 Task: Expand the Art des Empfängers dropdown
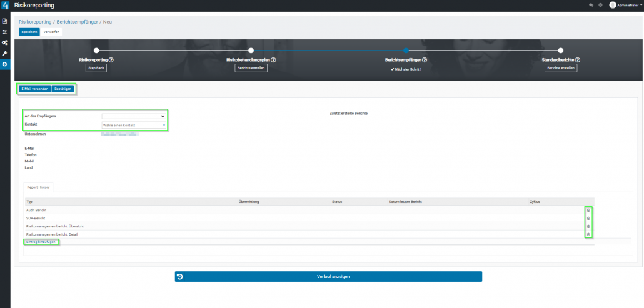tap(134, 116)
